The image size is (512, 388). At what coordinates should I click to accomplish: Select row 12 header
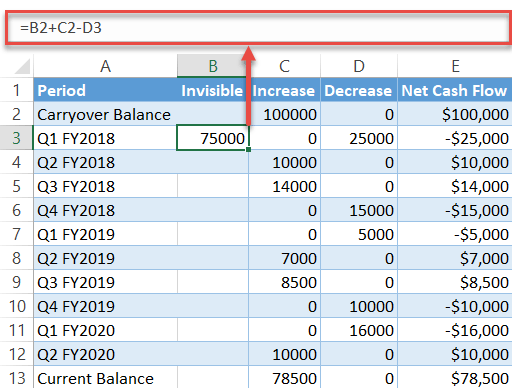pyautogui.click(x=17, y=354)
